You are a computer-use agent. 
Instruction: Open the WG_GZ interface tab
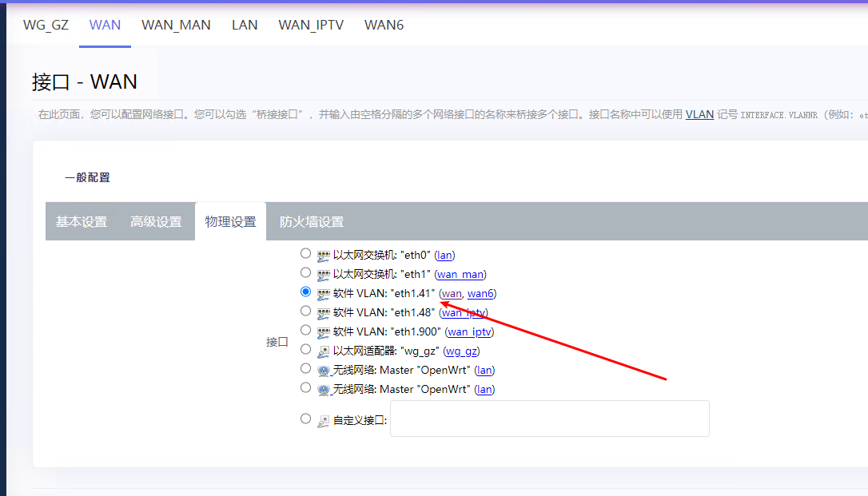(46, 25)
